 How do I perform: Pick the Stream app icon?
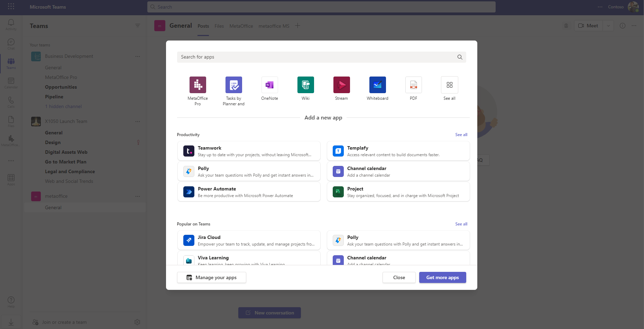tap(341, 85)
